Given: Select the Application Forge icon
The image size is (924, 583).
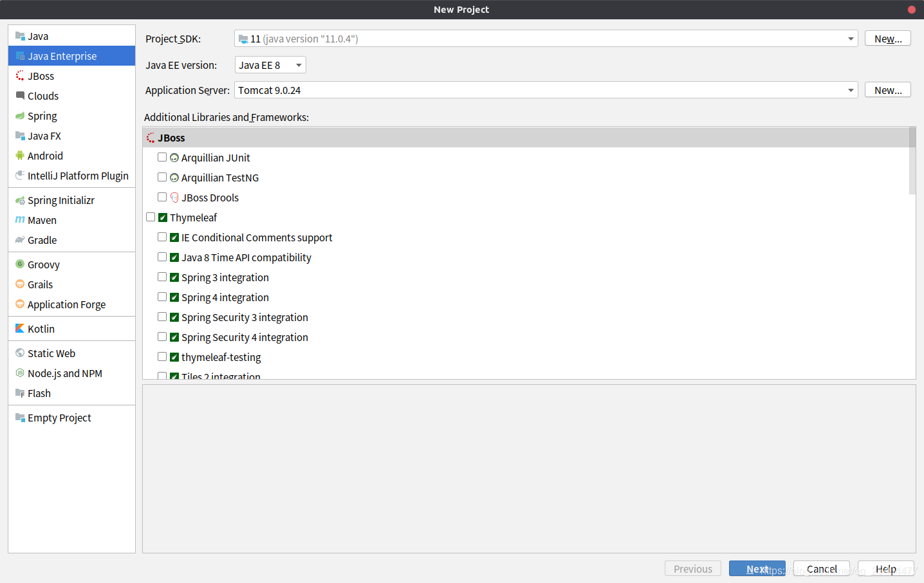Looking at the screenshot, I should coord(20,304).
